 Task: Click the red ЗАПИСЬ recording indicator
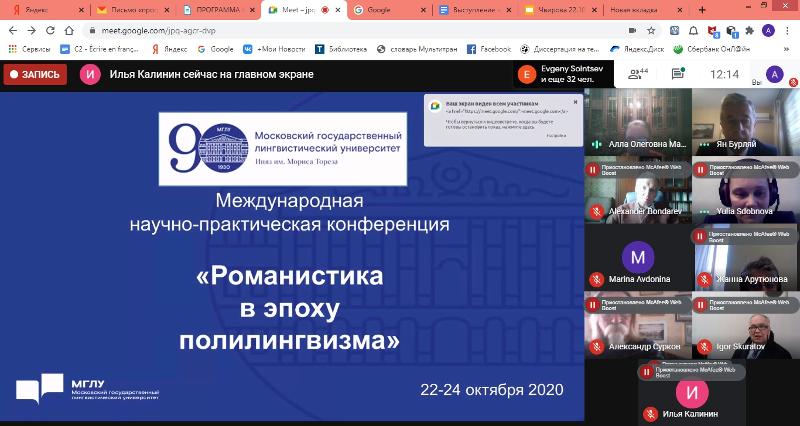click(36, 74)
